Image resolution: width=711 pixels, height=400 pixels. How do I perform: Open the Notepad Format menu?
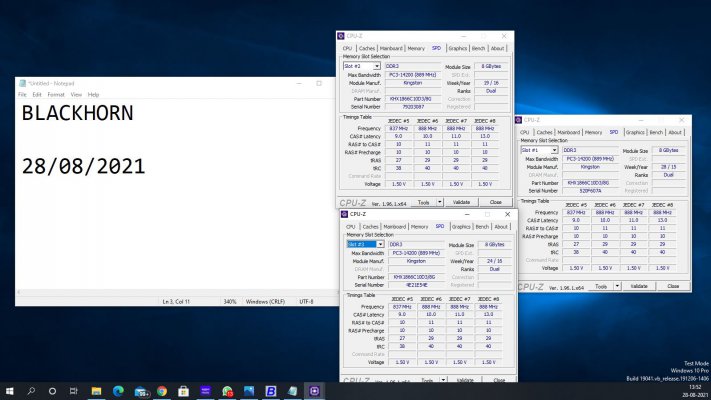point(56,95)
